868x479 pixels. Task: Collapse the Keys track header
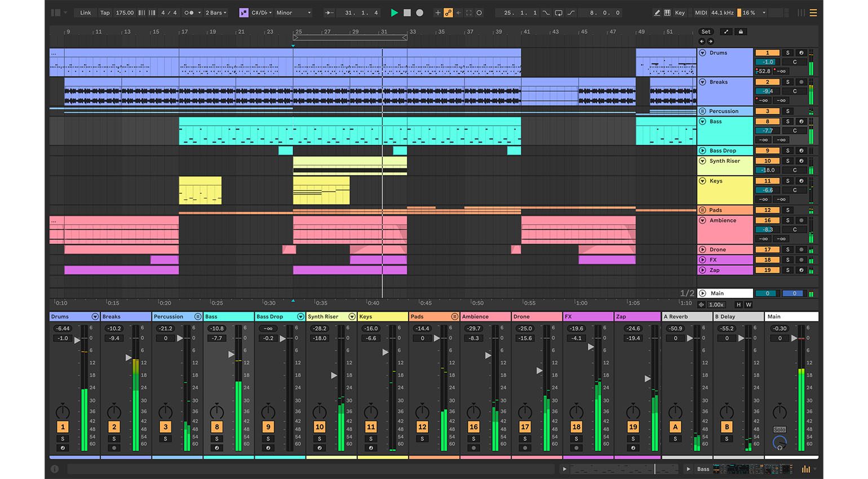click(x=703, y=181)
